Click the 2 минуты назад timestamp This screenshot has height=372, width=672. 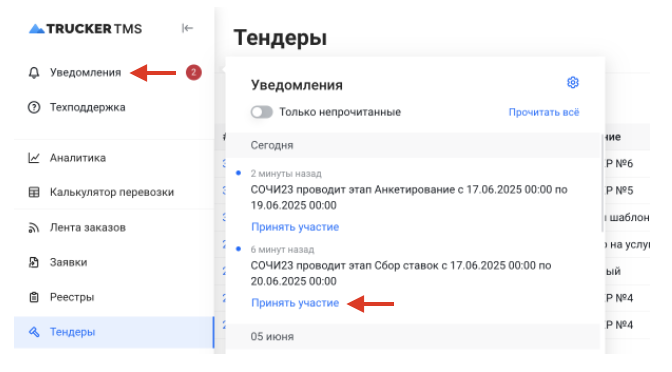pyautogui.click(x=286, y=174)
